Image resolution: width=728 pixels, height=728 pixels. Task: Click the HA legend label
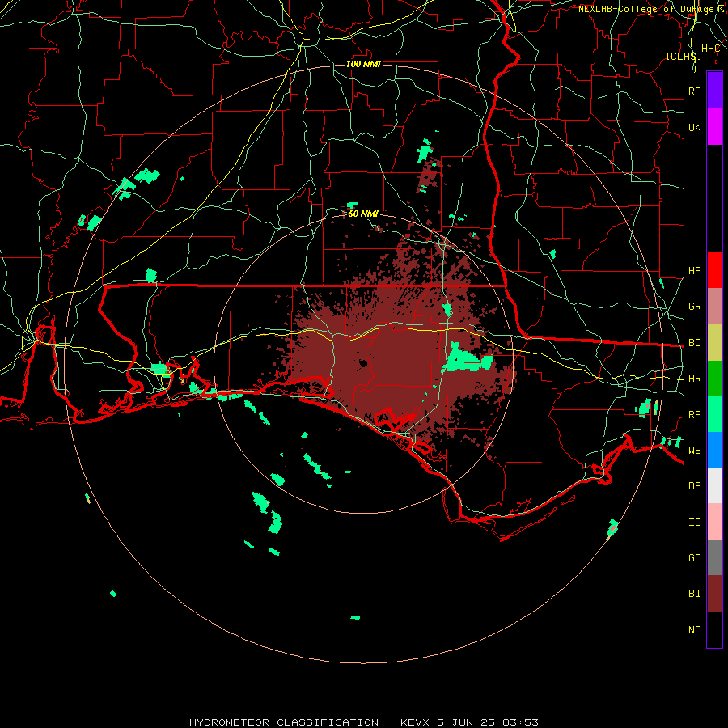[x=694, y=271]
